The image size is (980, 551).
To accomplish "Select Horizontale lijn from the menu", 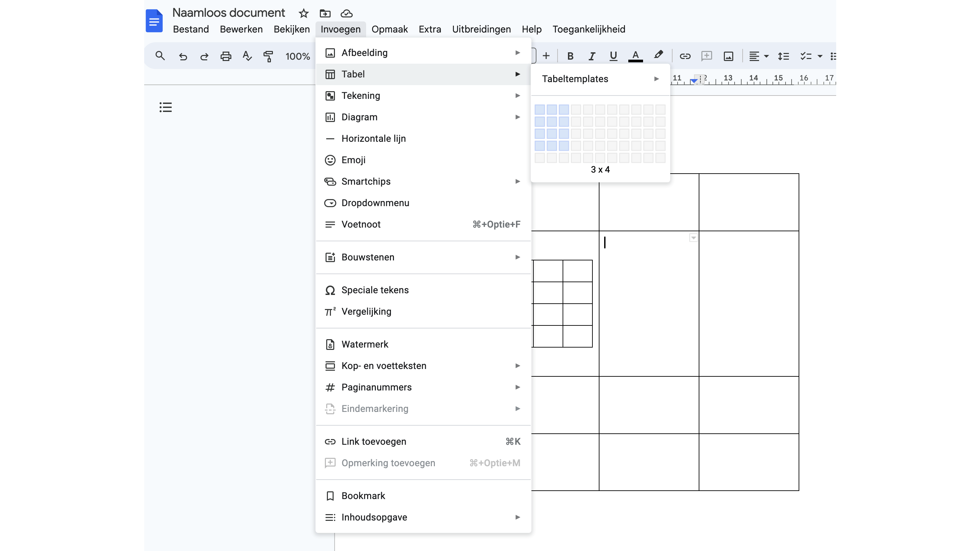I will 373,138.
